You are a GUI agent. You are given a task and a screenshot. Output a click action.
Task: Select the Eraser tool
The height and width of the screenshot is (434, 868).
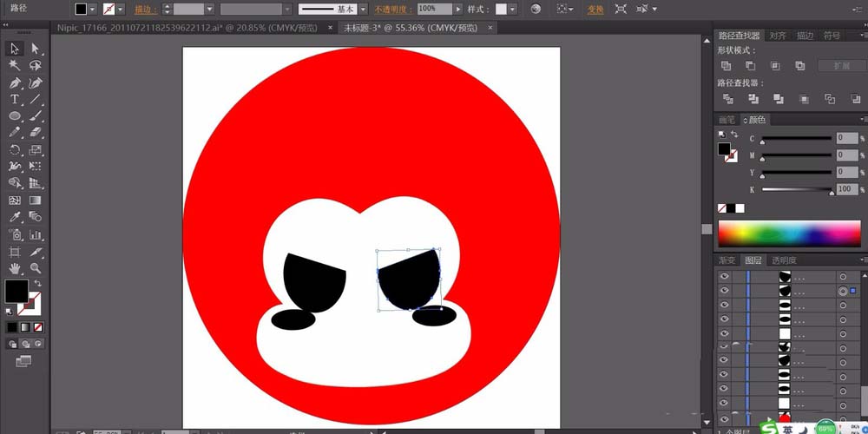point(36,133)
